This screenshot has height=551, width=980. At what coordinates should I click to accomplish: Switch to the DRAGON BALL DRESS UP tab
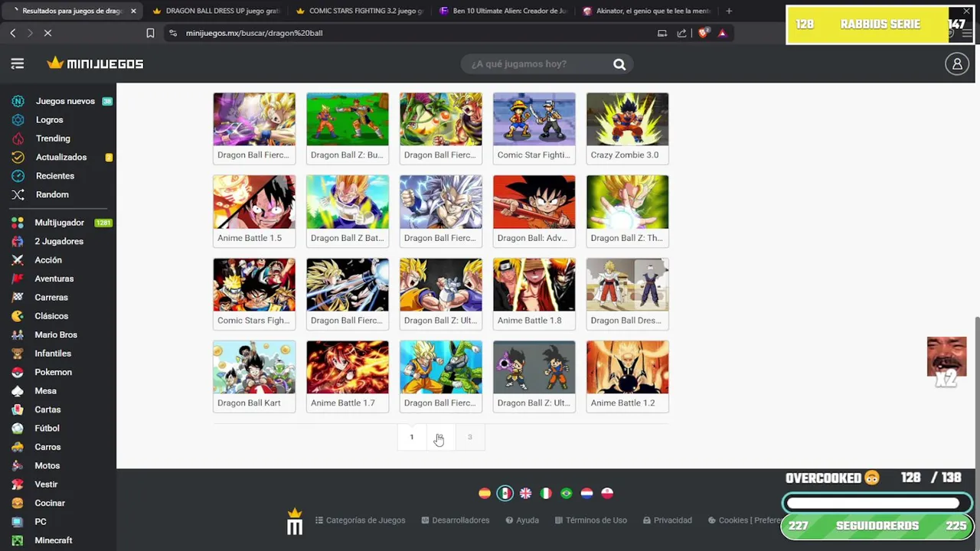pyautogui.click(x=216, y=11)
